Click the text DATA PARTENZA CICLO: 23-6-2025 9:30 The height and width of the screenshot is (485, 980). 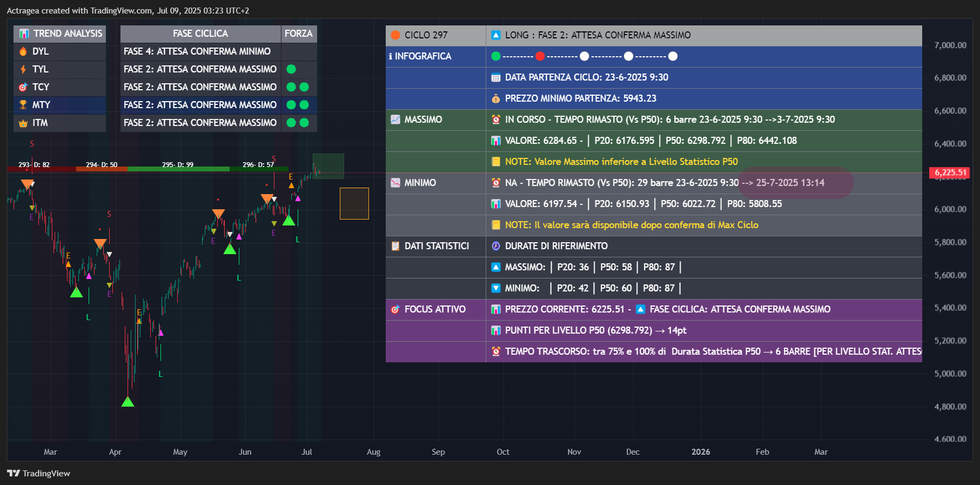(x=587, y=77)
